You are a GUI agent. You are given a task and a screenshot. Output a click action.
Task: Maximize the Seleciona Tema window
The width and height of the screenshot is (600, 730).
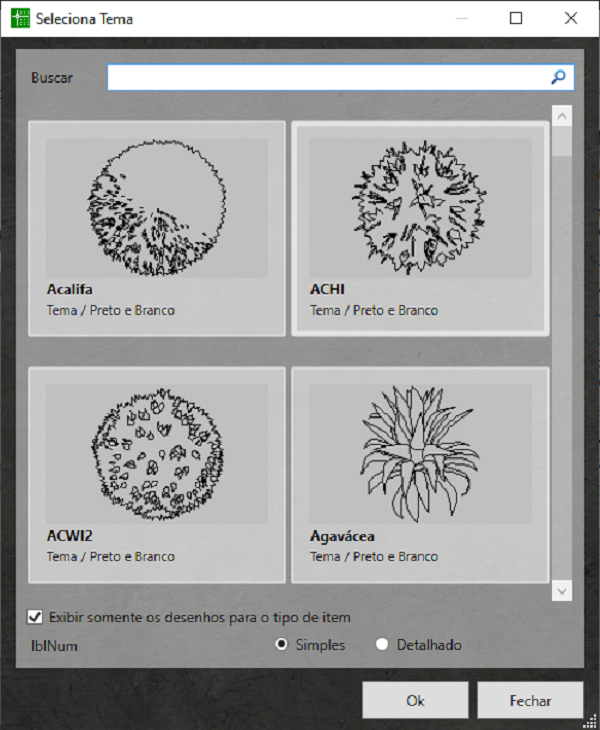tap(516, 18)
